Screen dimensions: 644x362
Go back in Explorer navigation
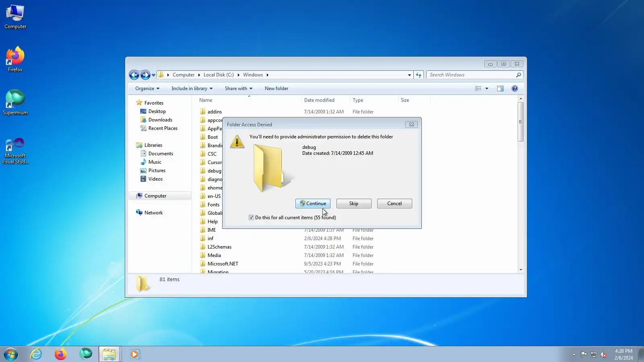(x=134, y=75)
